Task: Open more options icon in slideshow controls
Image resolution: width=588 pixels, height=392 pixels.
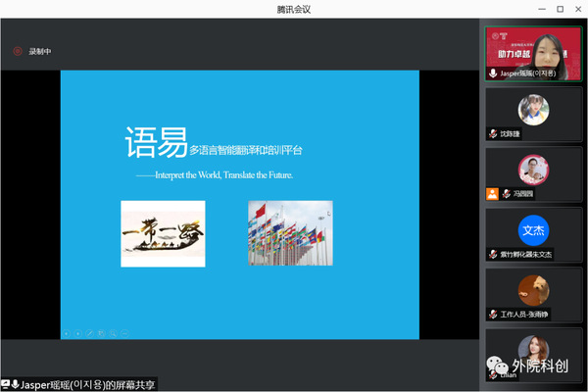Action: point(124,333)
